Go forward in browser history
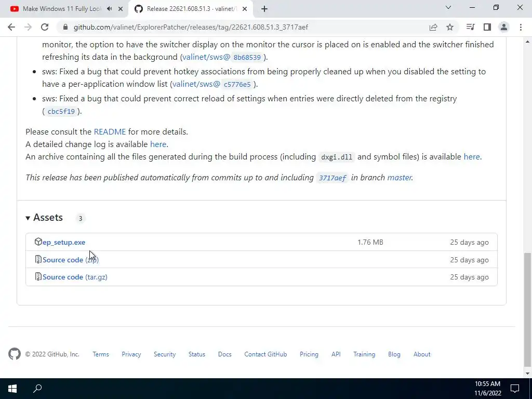 28,27
